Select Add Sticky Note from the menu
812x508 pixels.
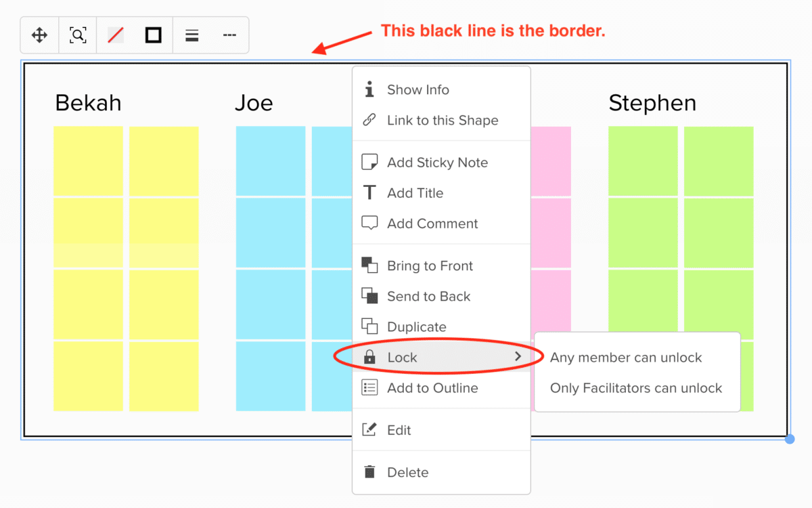[437, 162]
